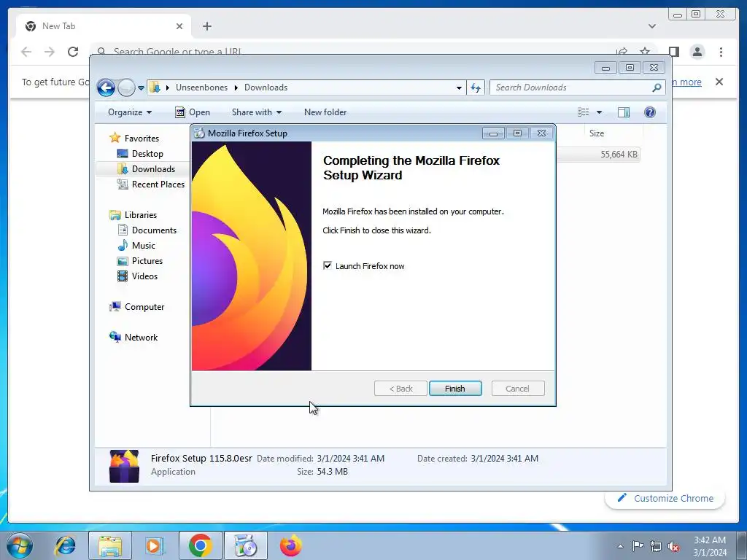Open Internet Explorer from taskbar
747x560 pixels.
[x=65, y=545]
